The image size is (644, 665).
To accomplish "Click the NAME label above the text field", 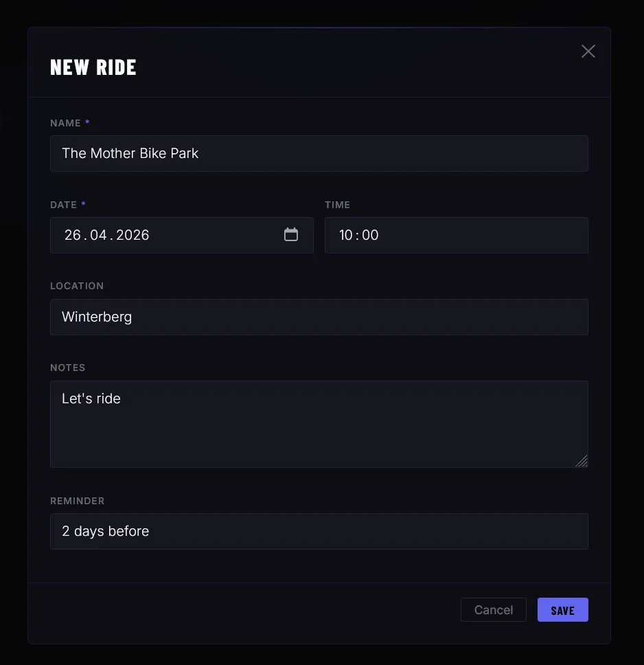I will click(x=64, y=123).
